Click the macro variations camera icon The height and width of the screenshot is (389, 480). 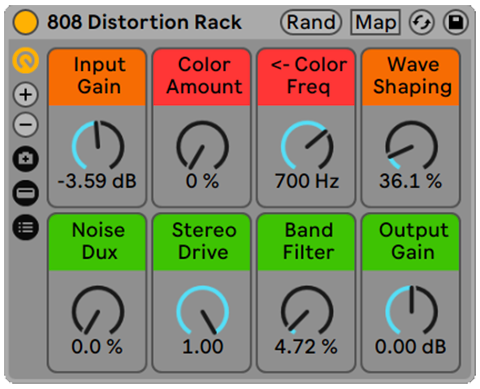(26, 159)
